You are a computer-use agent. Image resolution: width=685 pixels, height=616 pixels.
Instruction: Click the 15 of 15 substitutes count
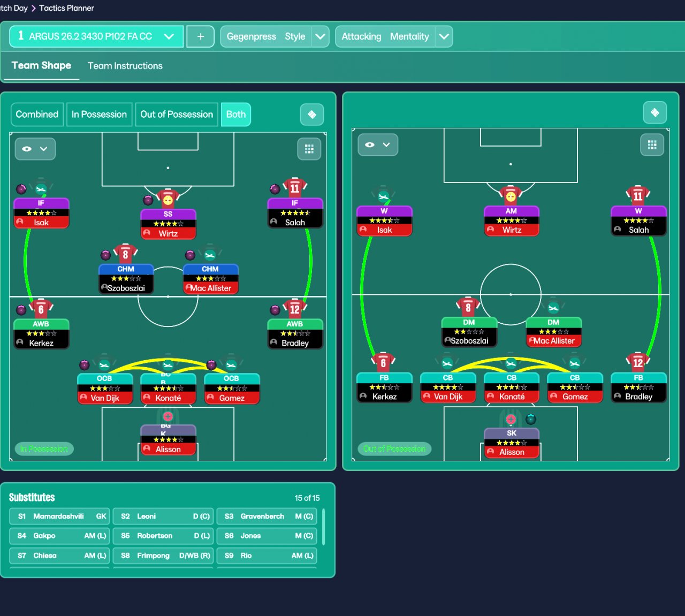[x=307, y=498]
